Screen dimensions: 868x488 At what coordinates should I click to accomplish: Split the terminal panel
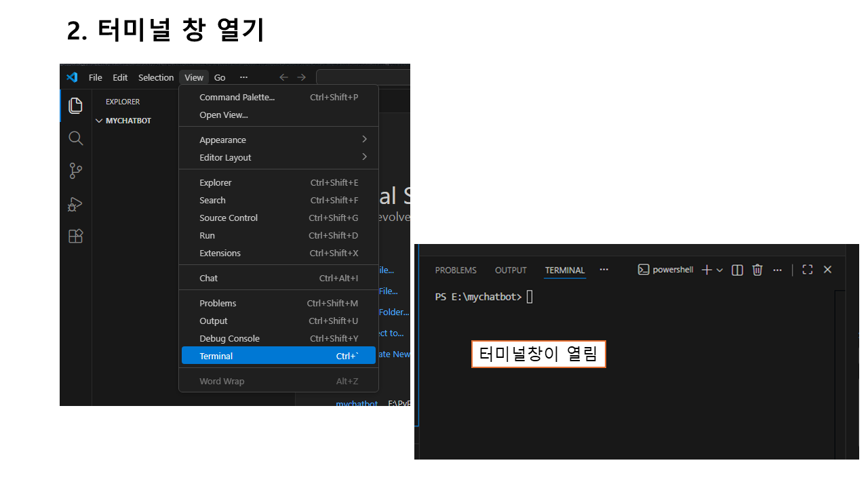click(x=738, y=270)
